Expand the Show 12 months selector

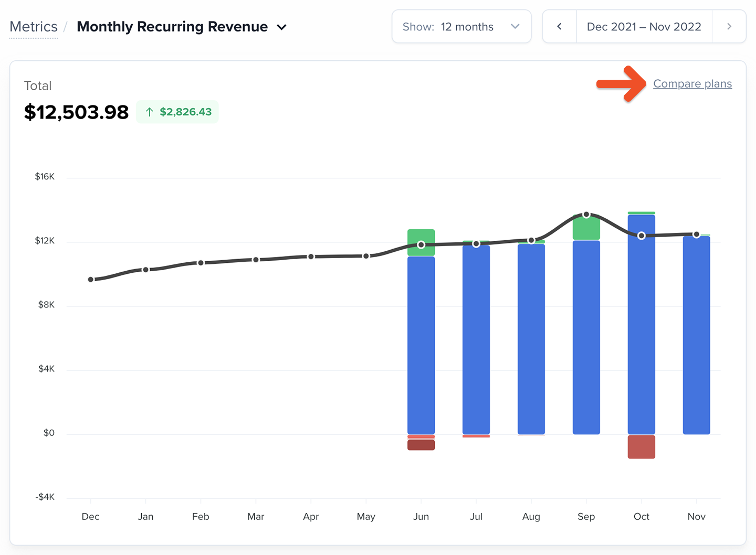tap(461, 27)
